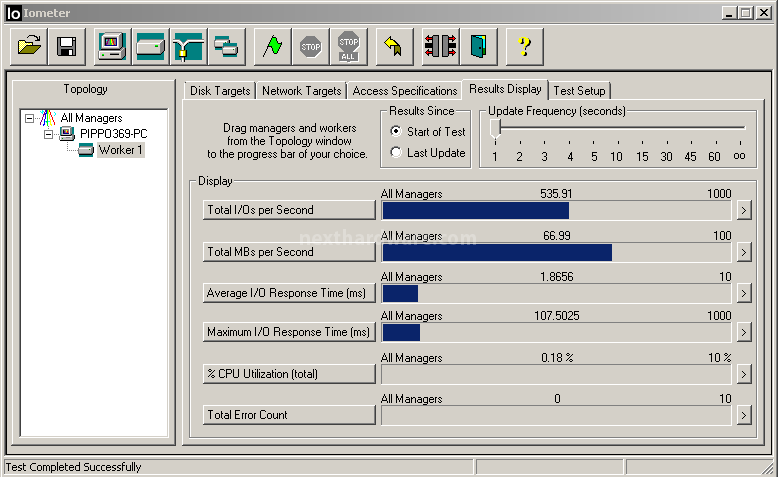Click Maximum I/O Response Time button
This screenshot has width=778, height=477.
[289, 332]
